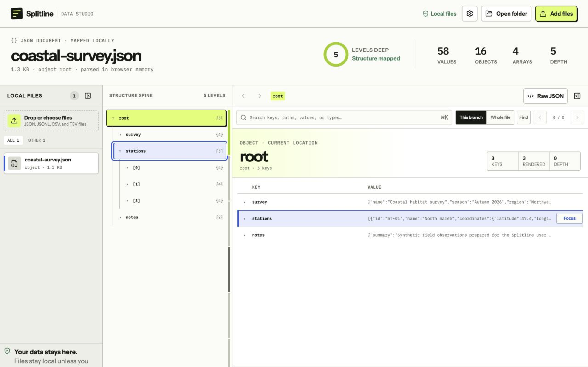Jump to next search match arrow

pyautogui.click(x=577, y=117)
